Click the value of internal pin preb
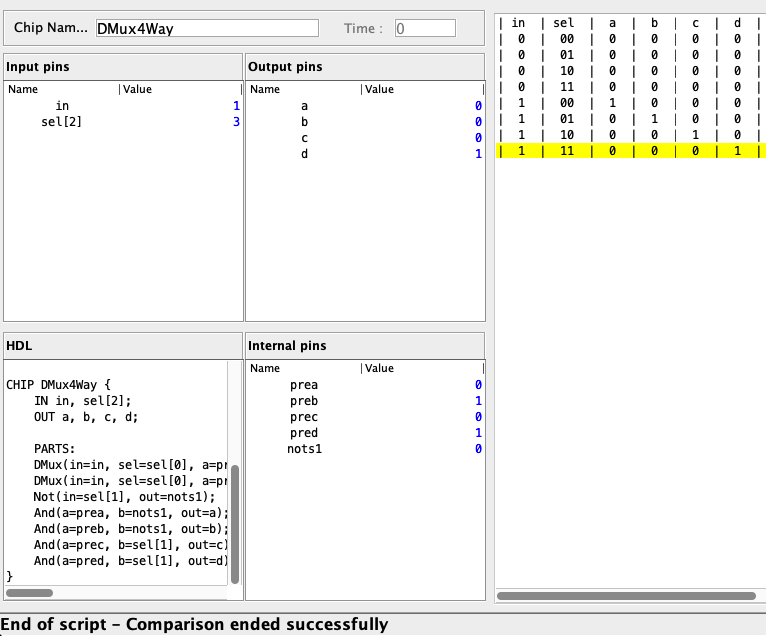The image size is (766, 636). pos(478,401)
